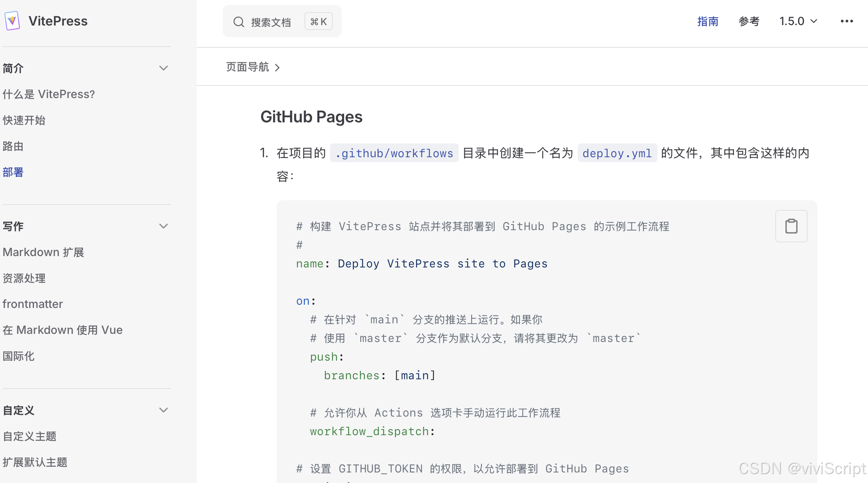Open 路由 sidebar link
Viewport: 868px width, 483px height.
pyautogui.click(x=13, y=146)
